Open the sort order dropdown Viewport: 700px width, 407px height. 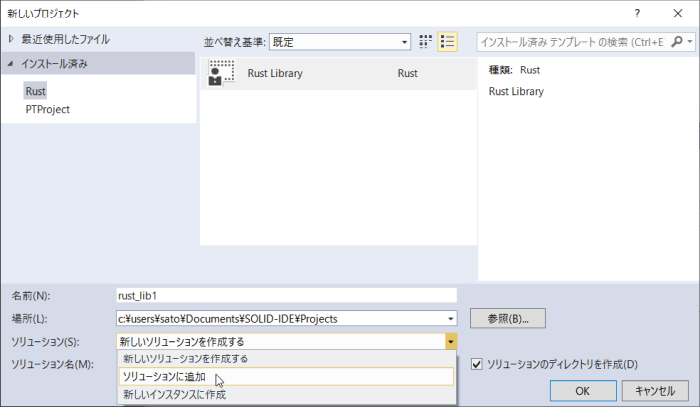pos(405,42)
